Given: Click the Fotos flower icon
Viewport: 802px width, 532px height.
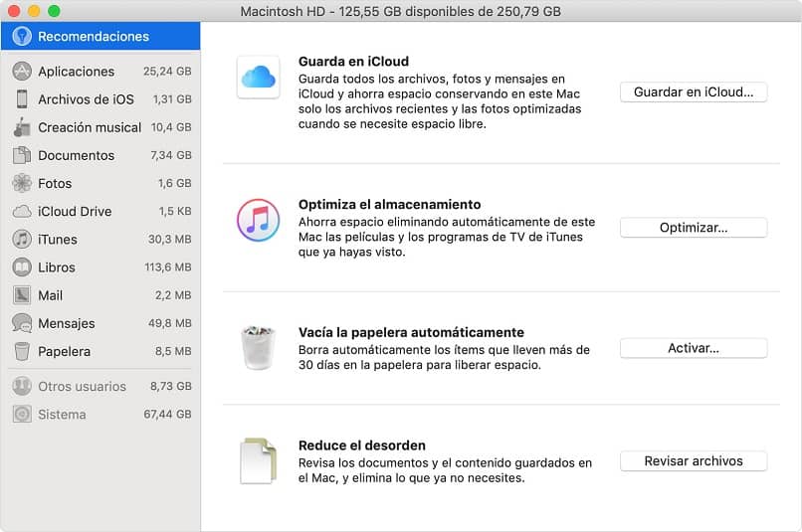Looking at the screenshot, I should (x=22, y=183).
